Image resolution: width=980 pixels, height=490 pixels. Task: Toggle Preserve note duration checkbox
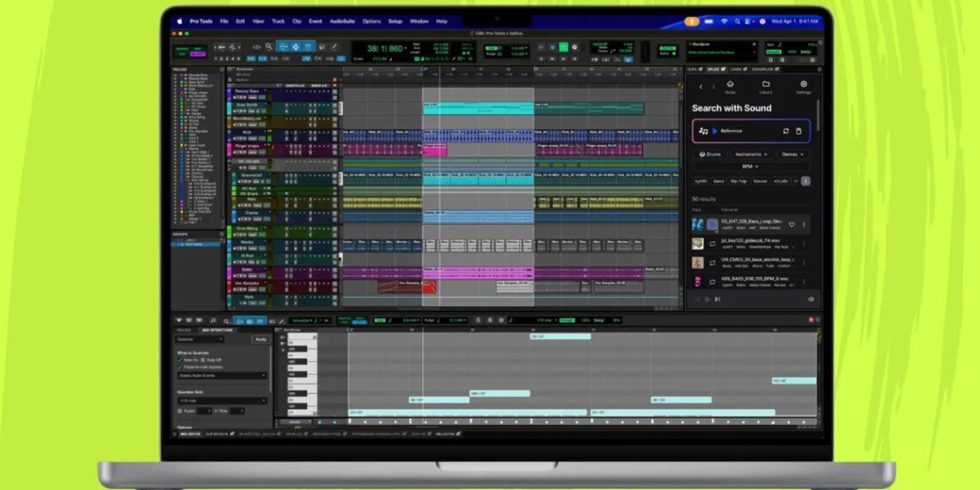181,367
